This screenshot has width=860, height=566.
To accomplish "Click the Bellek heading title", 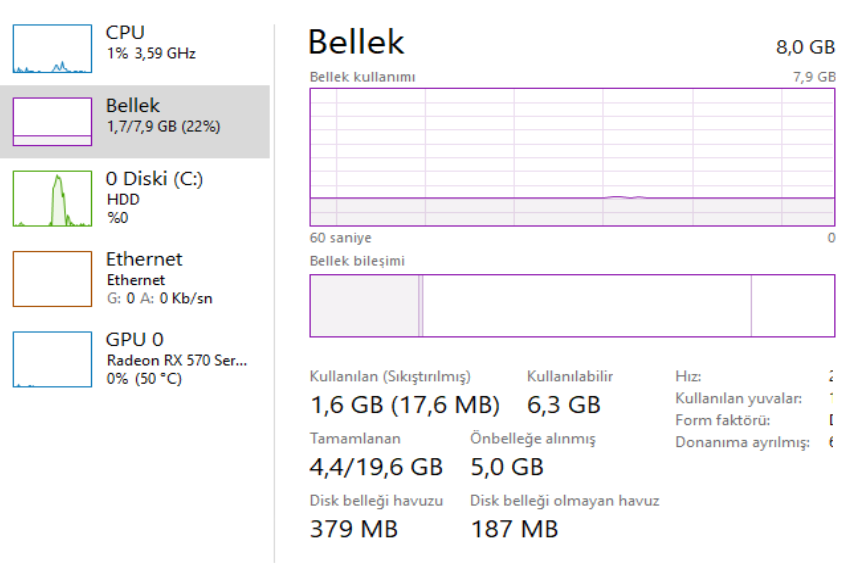I will (x=356, y=42).
